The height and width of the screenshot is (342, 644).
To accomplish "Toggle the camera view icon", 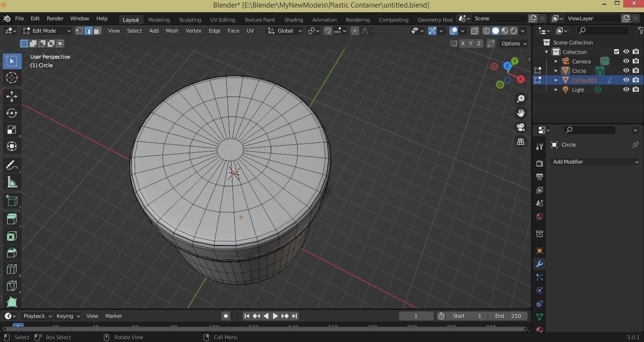I will (x=521, y=127).
